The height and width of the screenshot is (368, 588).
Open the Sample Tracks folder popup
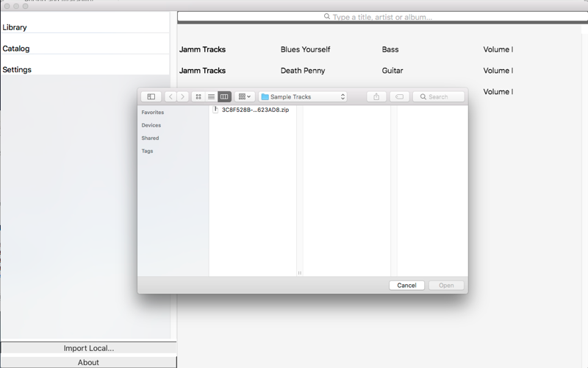point(303,97)
